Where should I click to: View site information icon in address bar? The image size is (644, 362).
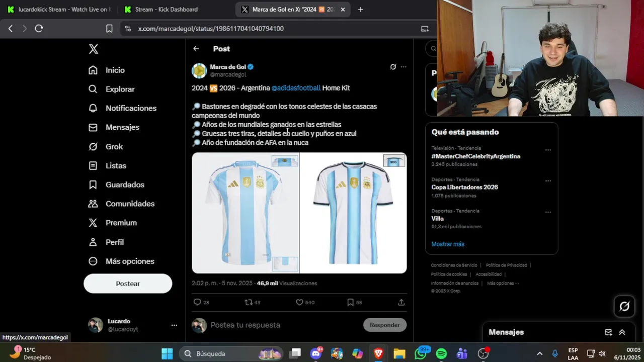[127, 29]
